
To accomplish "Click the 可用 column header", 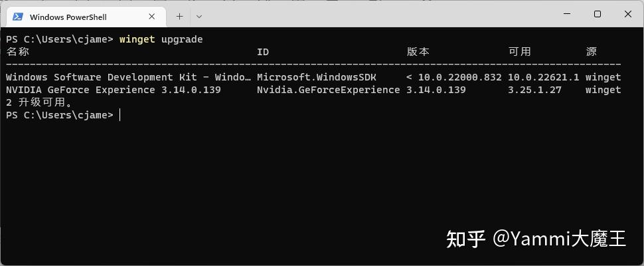I will point(520,52).
